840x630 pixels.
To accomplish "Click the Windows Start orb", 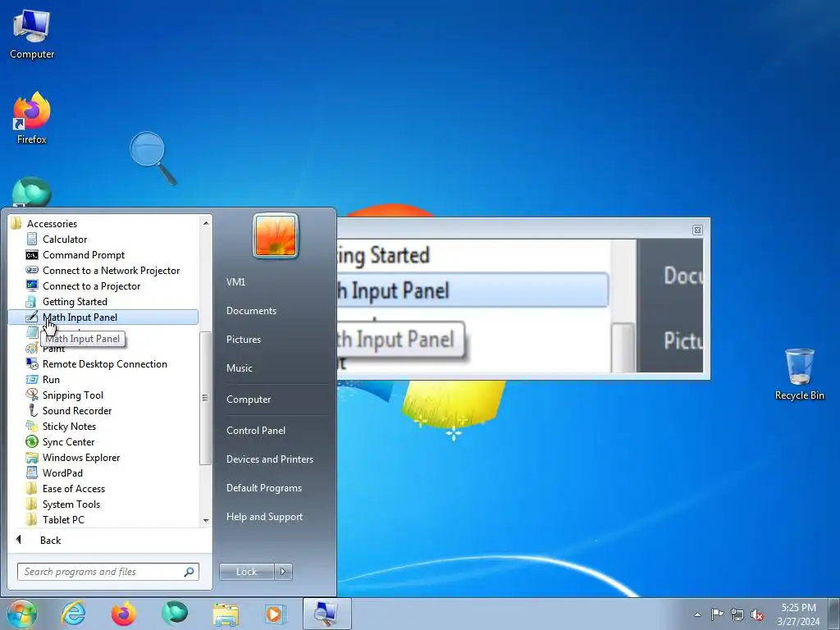I will (x=22, y=614).
